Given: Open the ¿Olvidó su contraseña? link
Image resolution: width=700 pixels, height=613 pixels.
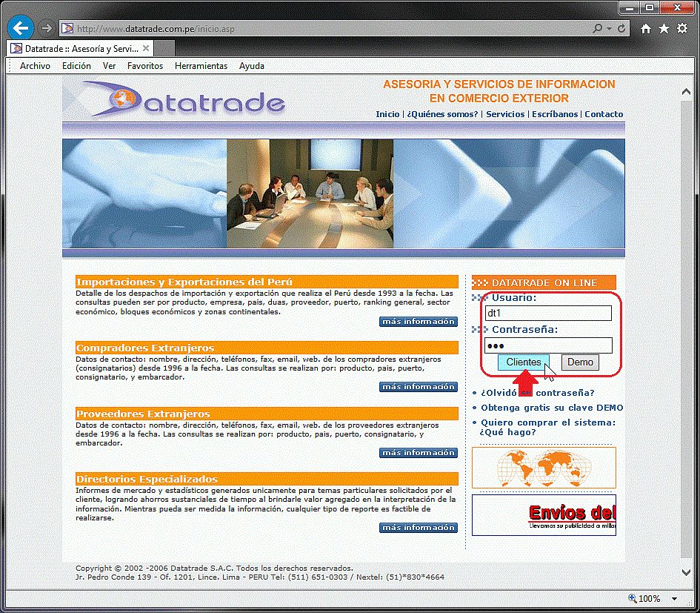Looking at the screenshot, I should tap(538, 393).
